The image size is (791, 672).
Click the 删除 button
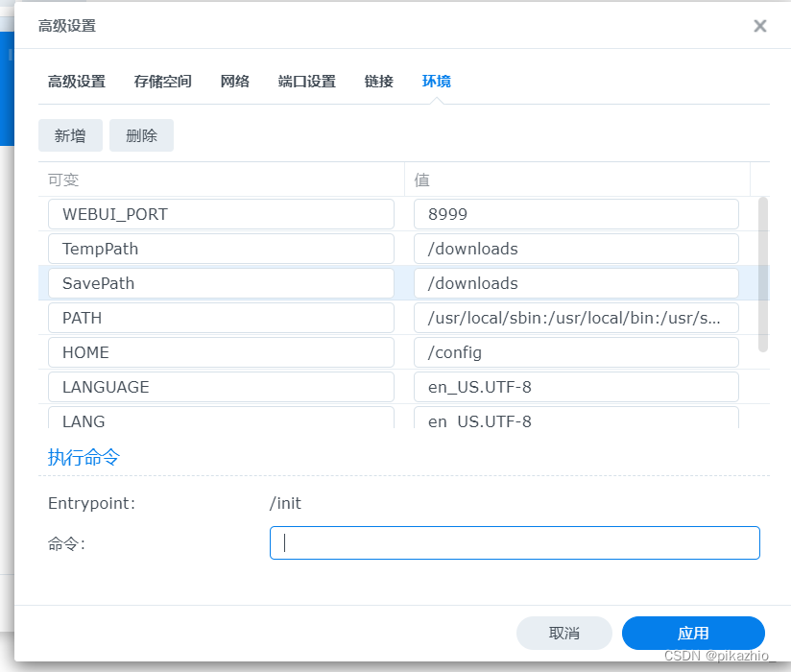coord(141,135)
